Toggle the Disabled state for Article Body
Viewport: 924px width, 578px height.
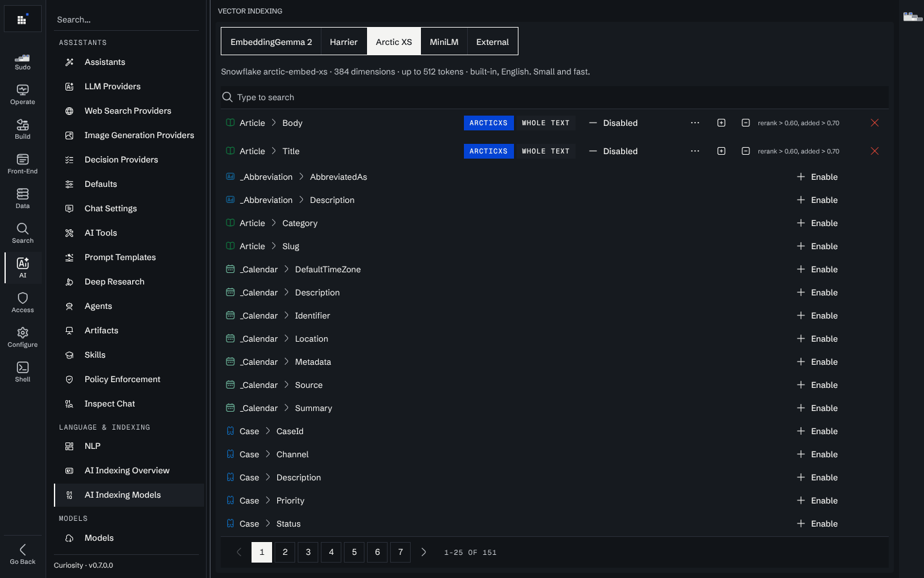tap(613, 123)
